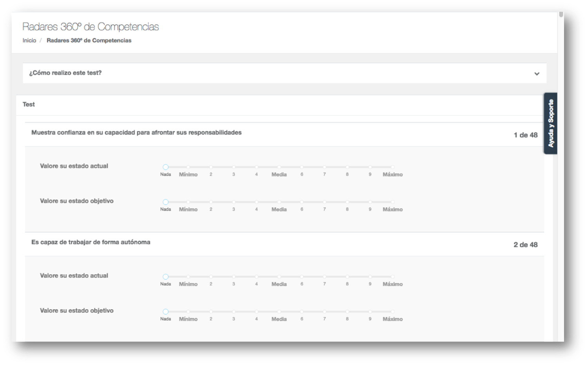Set question 1 estado actual slider to Media
This screenshot has height=366, width=588.
(x=279, y=167)
